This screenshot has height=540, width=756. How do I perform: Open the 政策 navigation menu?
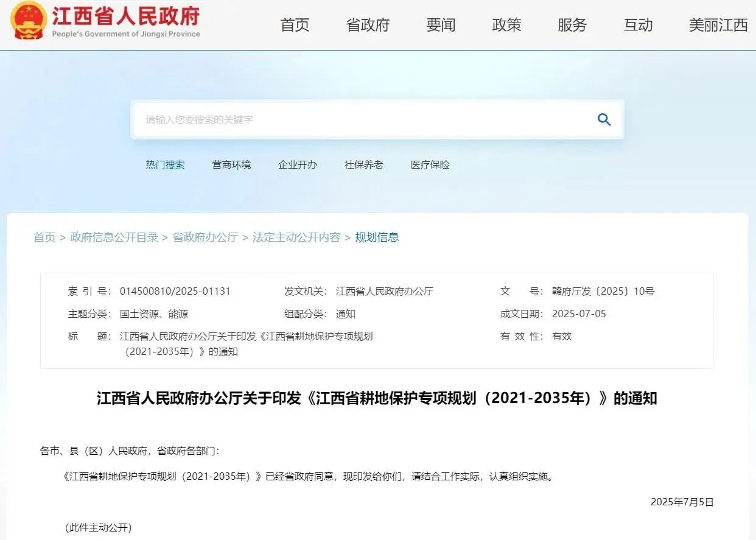click(506, 25)
